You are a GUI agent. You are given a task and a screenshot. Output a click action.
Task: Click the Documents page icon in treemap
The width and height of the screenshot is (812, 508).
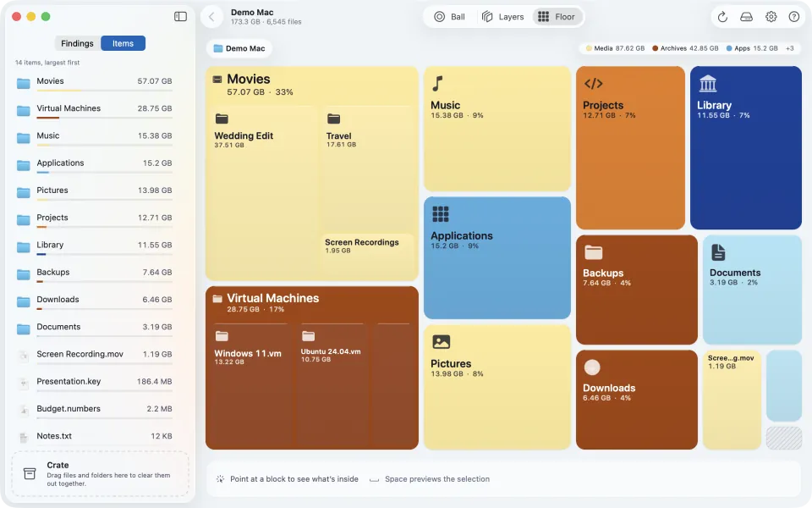coord(718,252)
